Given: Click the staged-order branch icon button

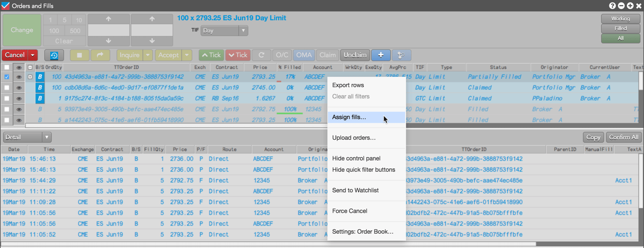Looking at the screenshot, I should pyautogui.click(x=401, y=55).
